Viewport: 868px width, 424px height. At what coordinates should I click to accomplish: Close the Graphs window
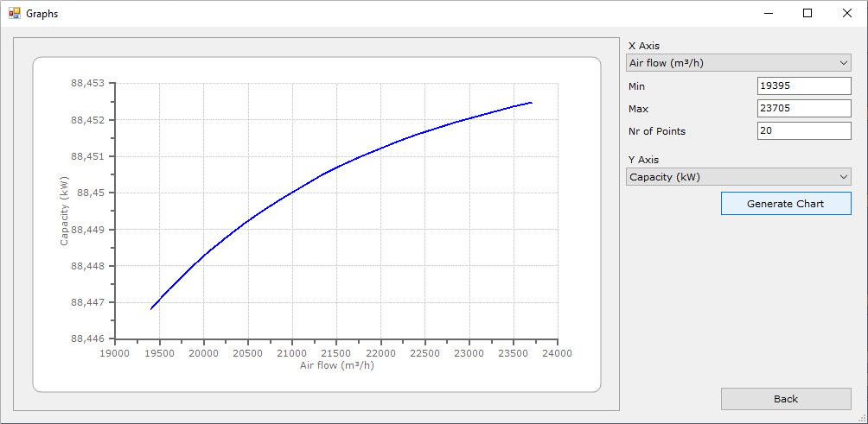pyautogui.click(x=847, y=13)
